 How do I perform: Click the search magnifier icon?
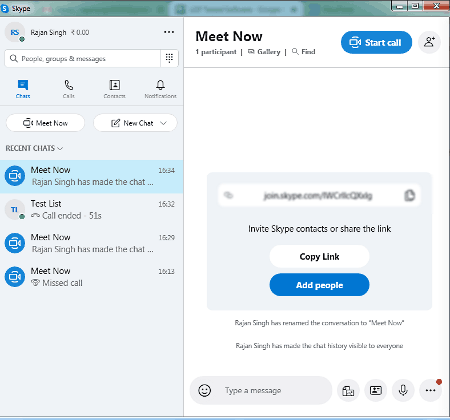tap(13, 59)
